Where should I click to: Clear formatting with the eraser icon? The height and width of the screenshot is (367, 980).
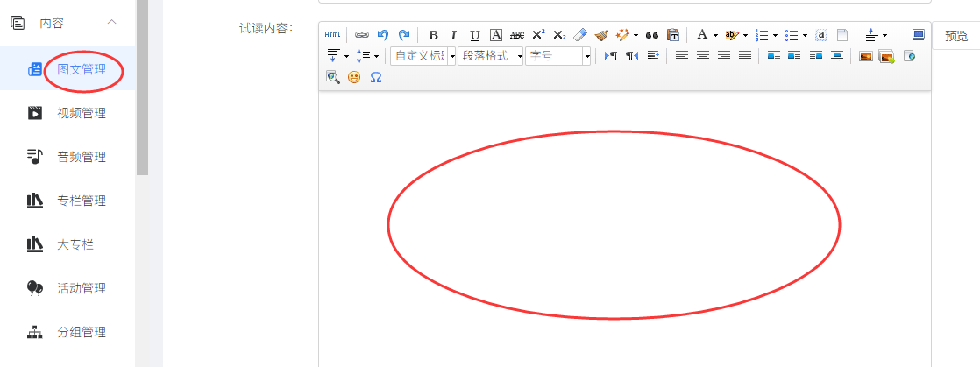click(580, 35)
